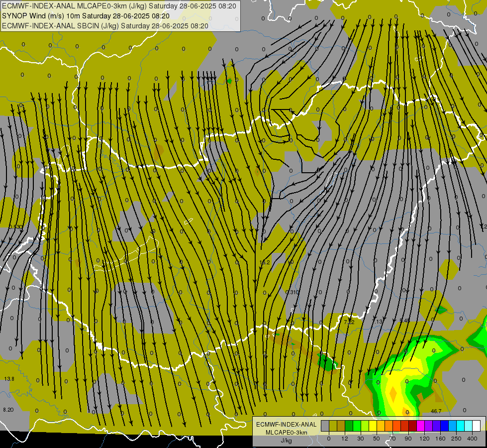Select the pale cyan swatch beside white
Screen dimensions: 487x448
click(x=469, y=426)
